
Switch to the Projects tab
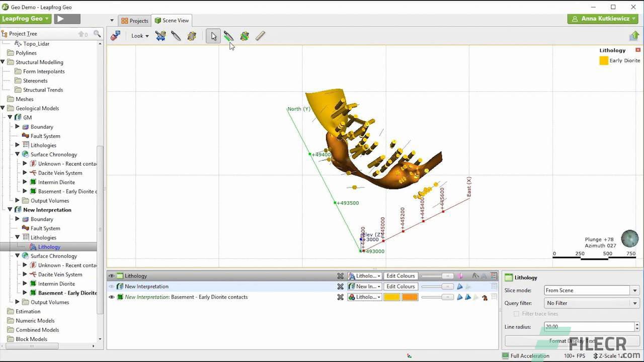pos(134,21)
